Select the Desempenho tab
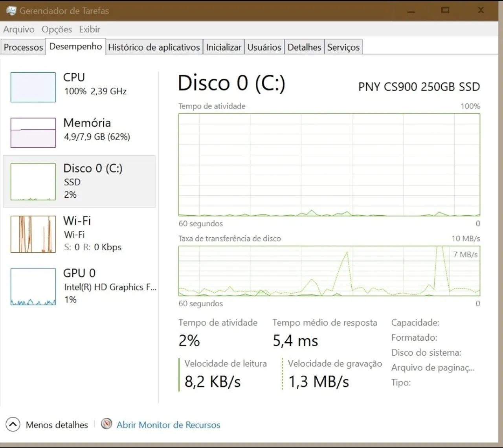The height and width of the screenshot is (448, 503). click(x=75, y=46)
